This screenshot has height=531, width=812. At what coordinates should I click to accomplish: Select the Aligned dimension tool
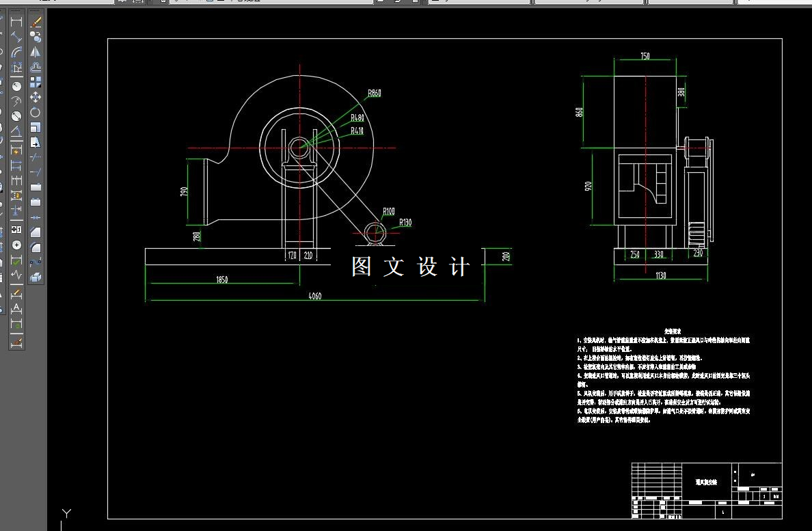coord(16,37)
